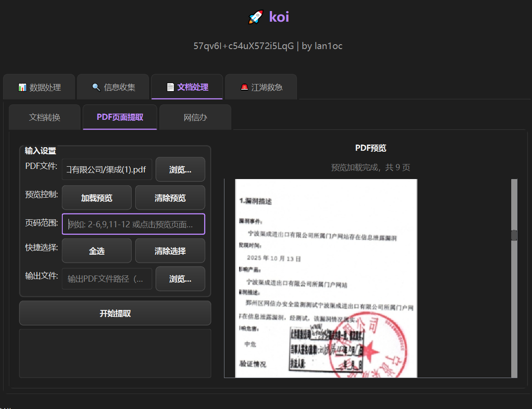Click the chart icon on 数据处理 tab
This screenshot has height=409, width=532.
click(22, 87)
